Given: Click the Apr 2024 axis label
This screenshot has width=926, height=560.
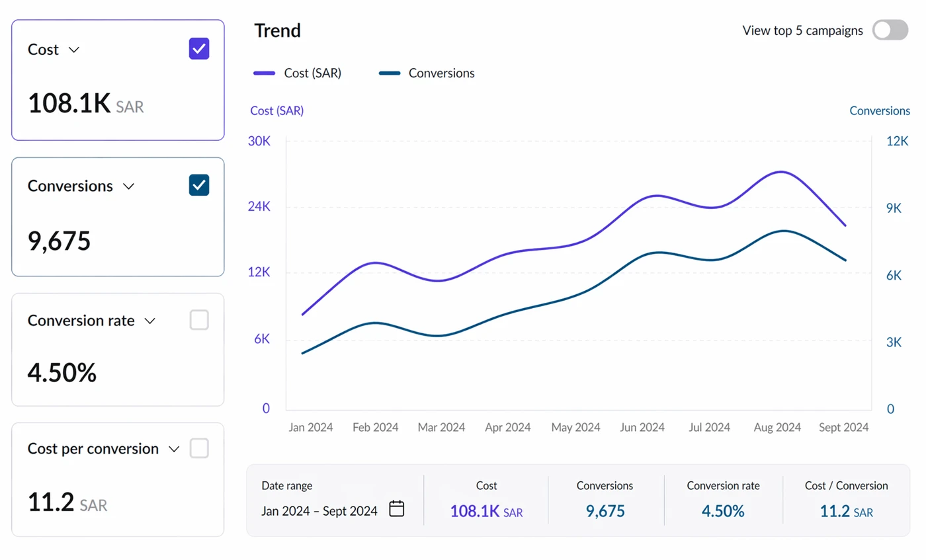Looking at the screenshot, I should pyautogui.click(x=508, y=428).
